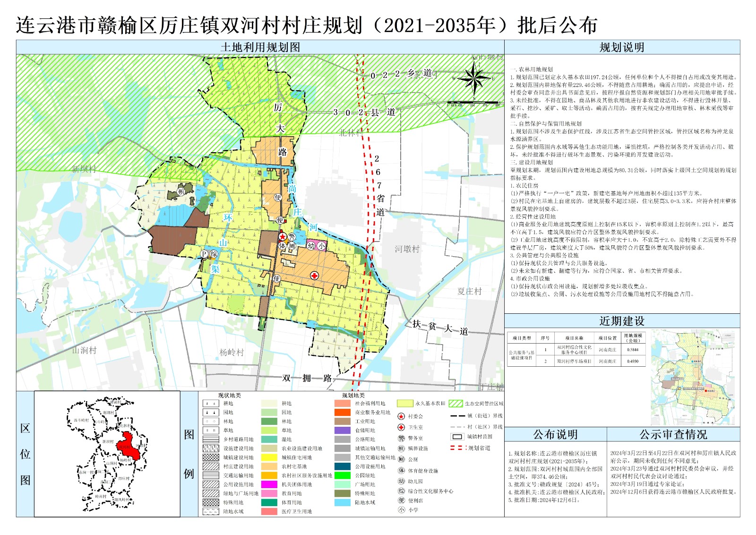756x535 pixels.
Task: Click the 村委会 red star legend icon
Action: 401,416
